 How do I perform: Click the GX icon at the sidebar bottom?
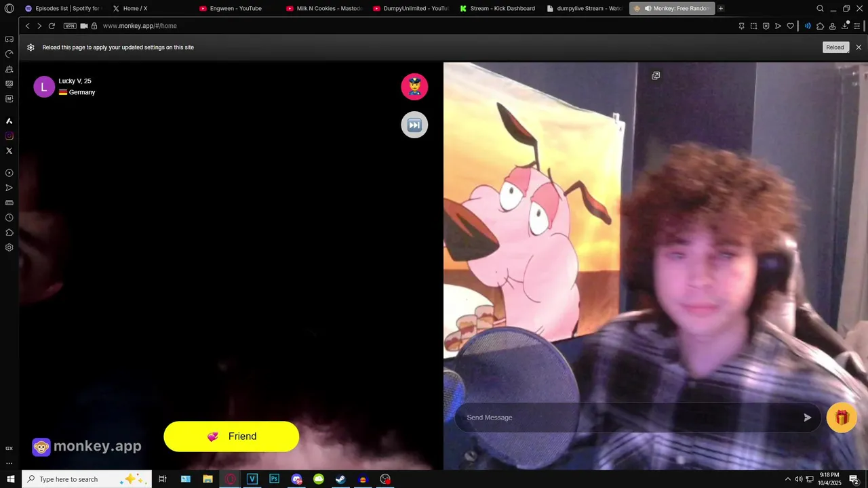pos(9,448)
